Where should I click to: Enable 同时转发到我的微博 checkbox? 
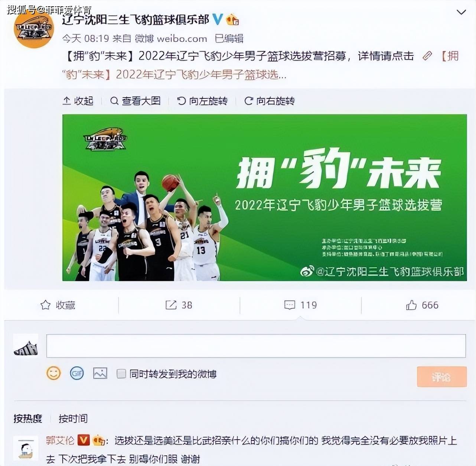coord(121,374)
